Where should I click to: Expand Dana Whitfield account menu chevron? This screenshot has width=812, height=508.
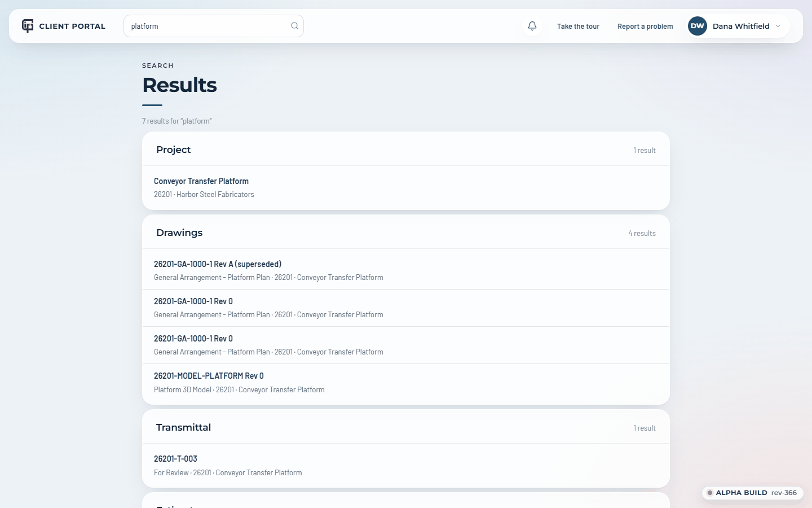pos(778,26)
